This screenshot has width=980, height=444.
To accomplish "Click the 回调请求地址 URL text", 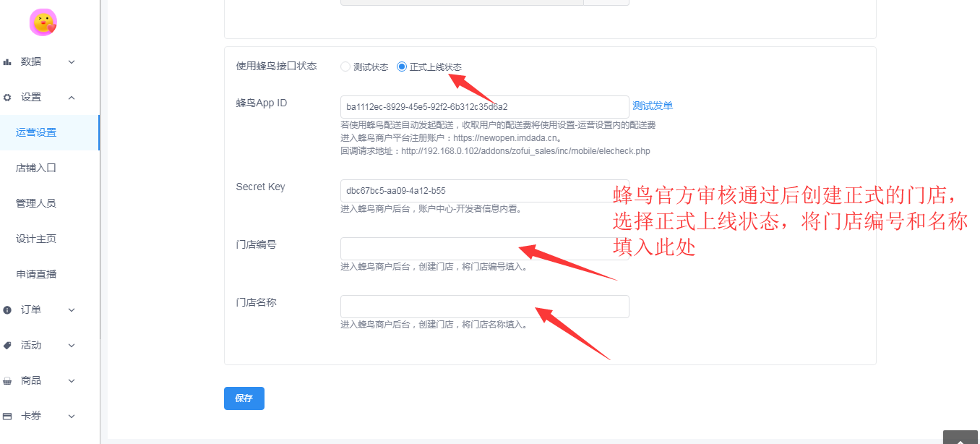I will click(x=495, y=151).
